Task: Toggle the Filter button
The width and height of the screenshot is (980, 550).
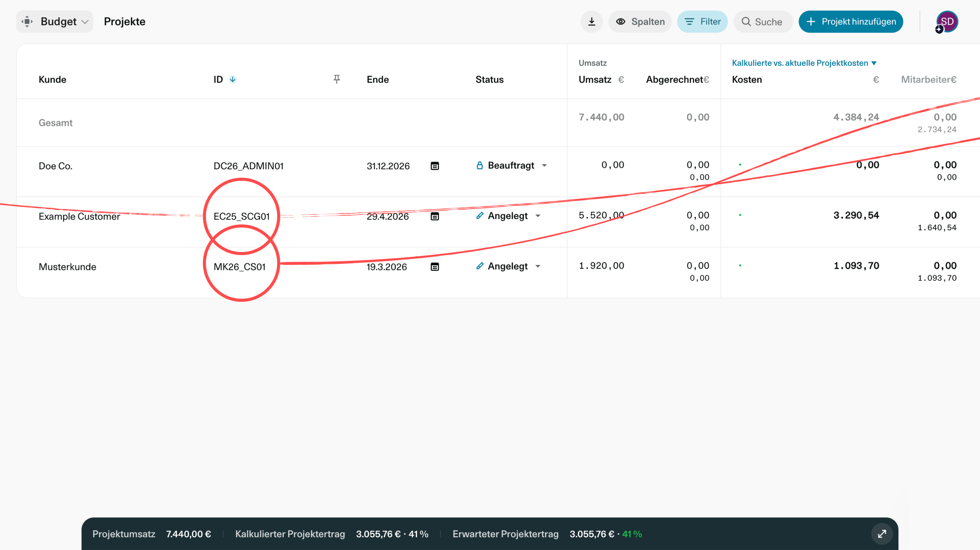Action: [702, 22]
